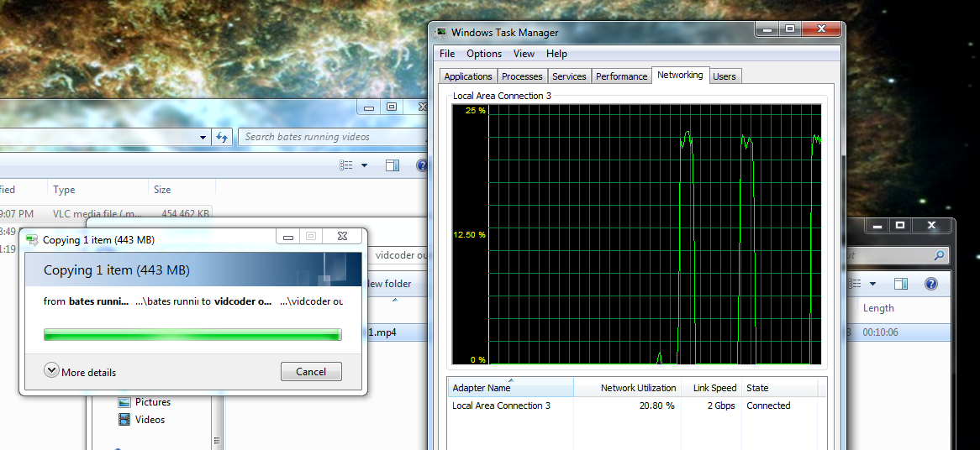
Task: Click the Pictures library icon
Action: 124,402
